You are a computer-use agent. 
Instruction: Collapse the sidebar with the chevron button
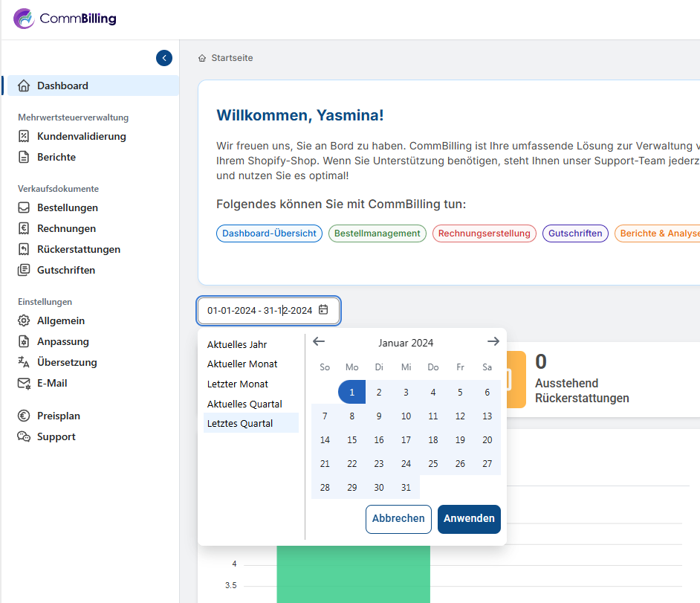tap(164, 58)
